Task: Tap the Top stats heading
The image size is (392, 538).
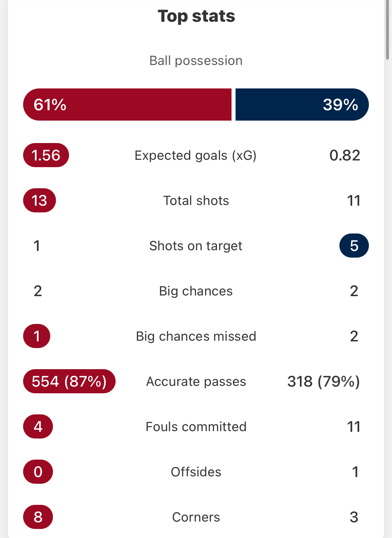Action: tap(196, 16)
